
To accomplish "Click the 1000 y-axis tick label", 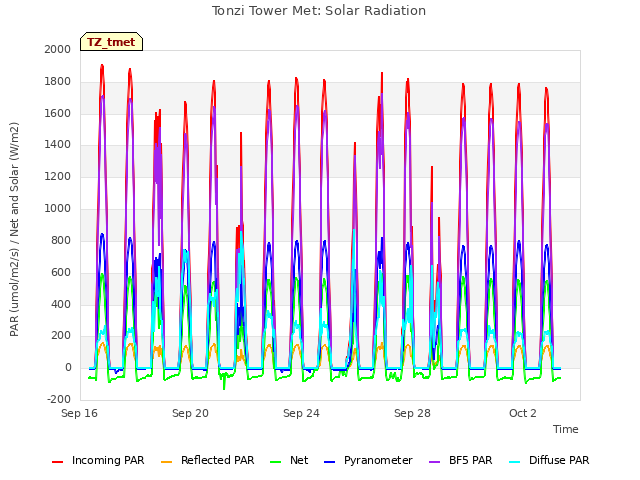I will 58,209.
